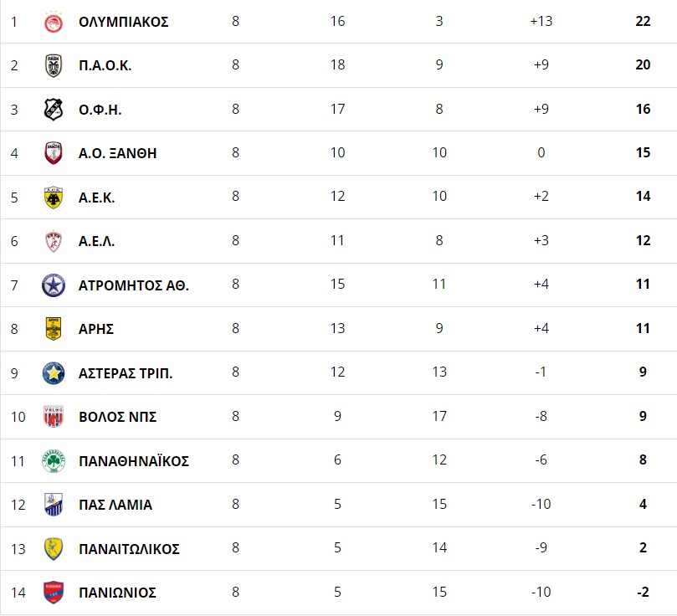Screen dimensions: 677x616
Task: Open the ΟΛΥΜΠΙΑΚΟΣ team name link
Action: 124,22
